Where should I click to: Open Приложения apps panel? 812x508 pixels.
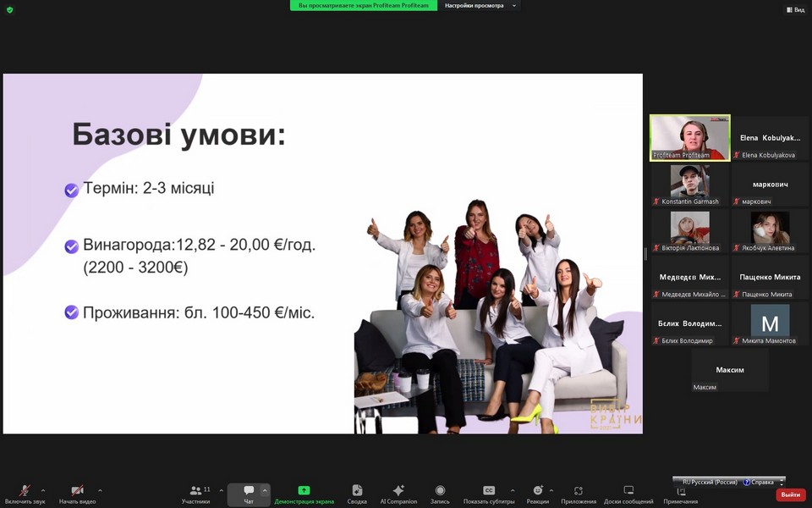579,494
